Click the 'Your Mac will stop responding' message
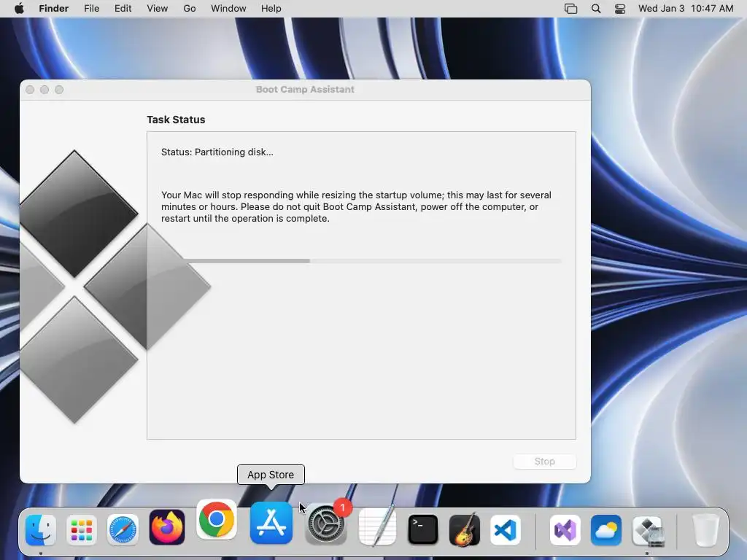This screenshot has width=747, height=560. (x=356, y=206)
